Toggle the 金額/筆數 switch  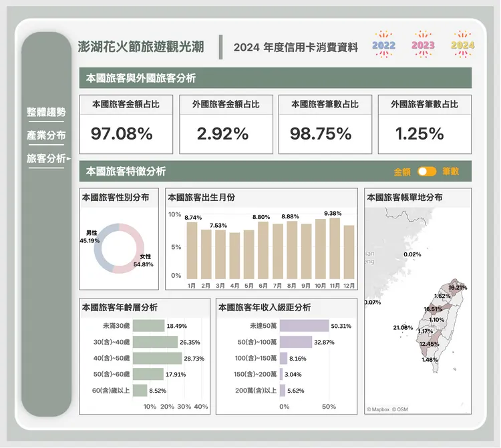(426, 172)
